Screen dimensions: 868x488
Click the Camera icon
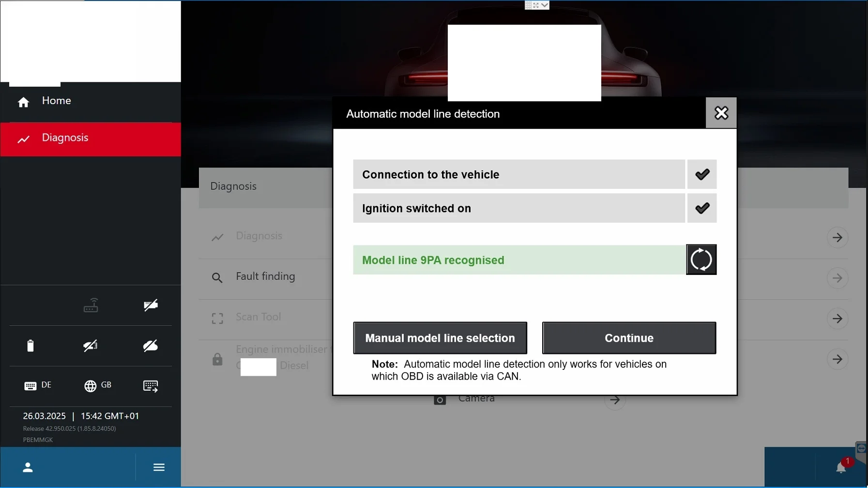[440, 400]
